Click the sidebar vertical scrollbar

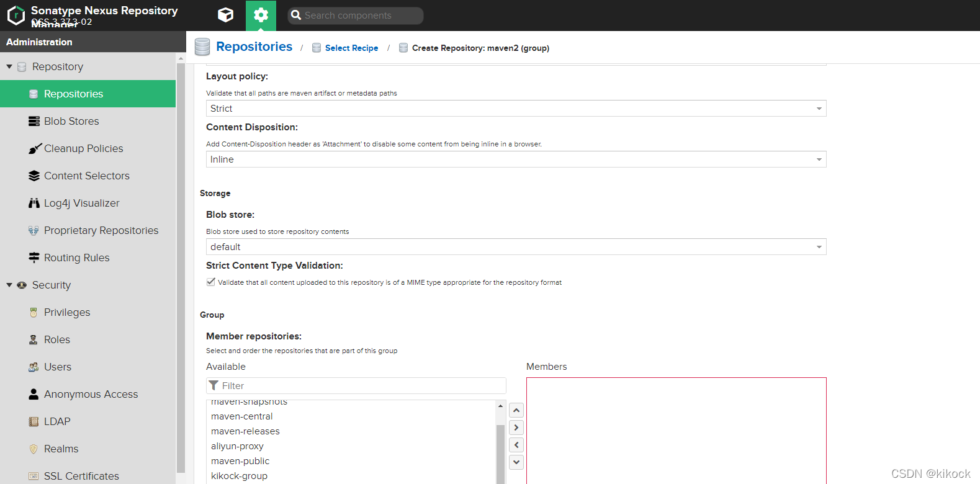tap(181, 268)
